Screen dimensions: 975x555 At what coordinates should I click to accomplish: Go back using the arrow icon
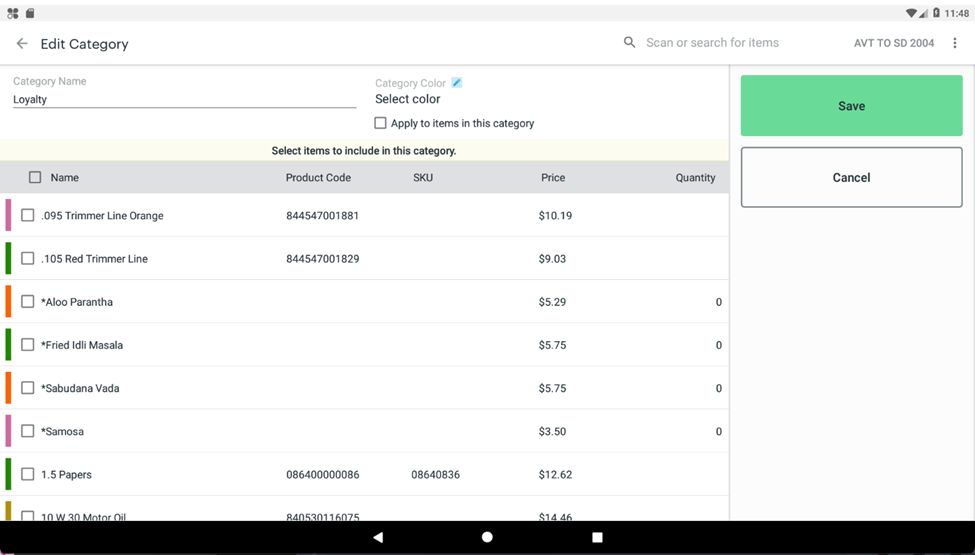tap(22, 44)
